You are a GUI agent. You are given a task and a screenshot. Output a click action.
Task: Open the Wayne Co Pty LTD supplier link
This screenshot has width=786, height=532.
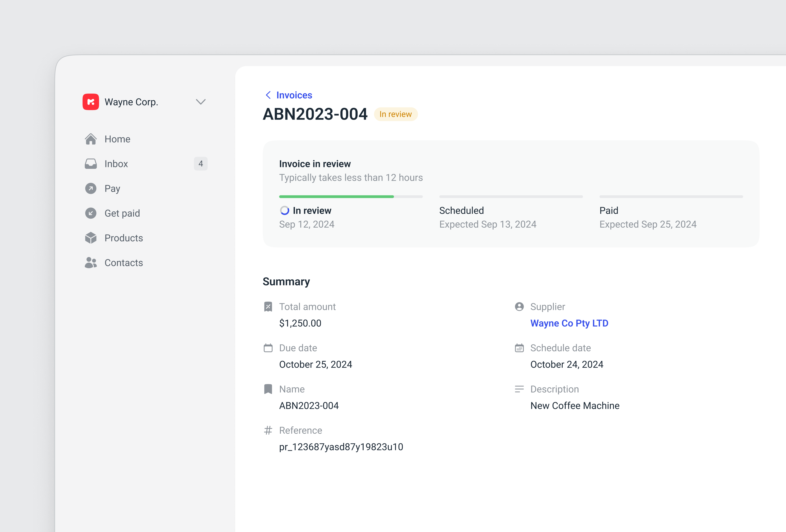[x=569, y=323]
